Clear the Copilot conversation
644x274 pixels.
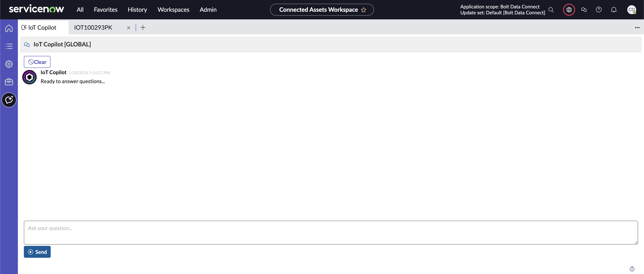37,62
